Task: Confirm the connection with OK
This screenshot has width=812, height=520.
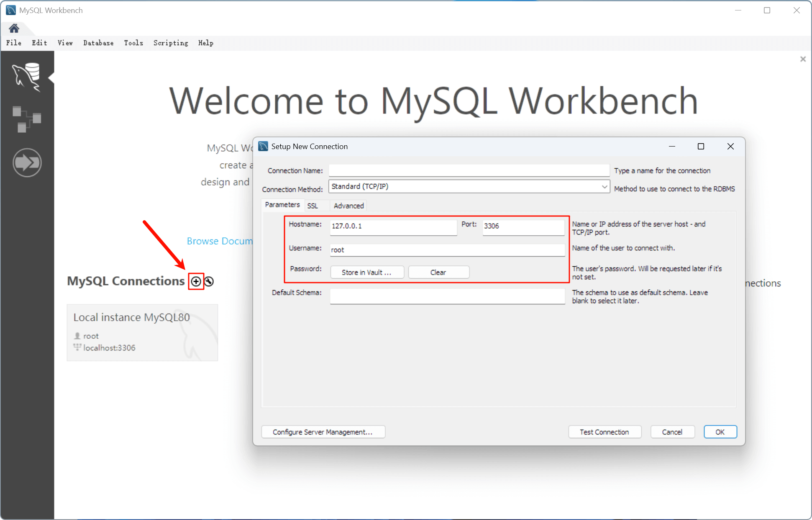Action: 720,432
